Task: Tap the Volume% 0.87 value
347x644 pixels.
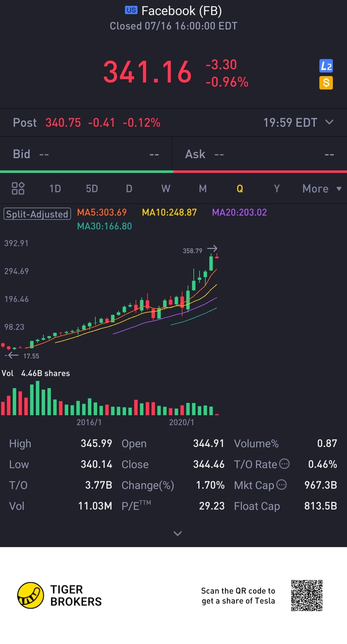Action: tap(327, 443)
